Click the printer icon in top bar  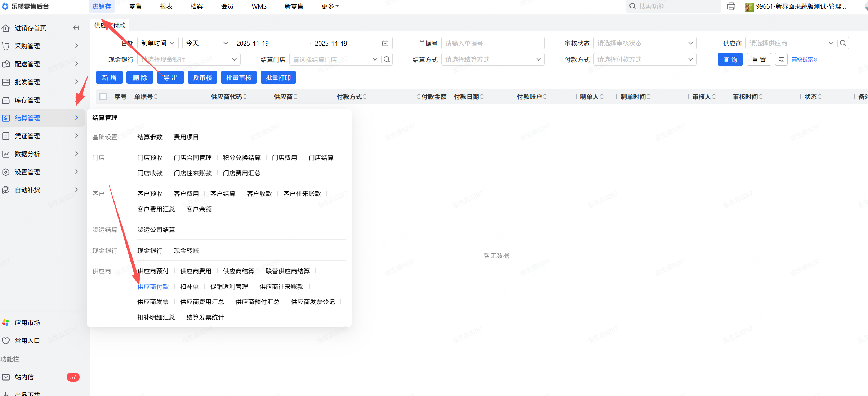(731, 6)
